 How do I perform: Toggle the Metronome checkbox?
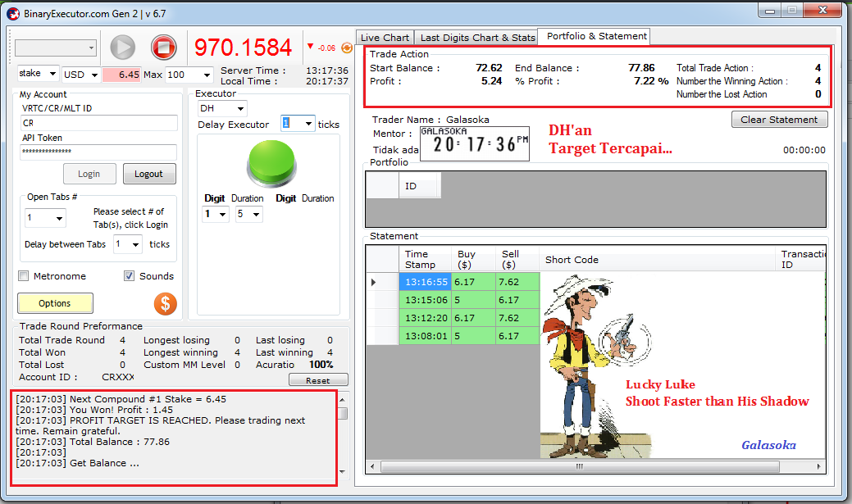[x=23, y=276]
